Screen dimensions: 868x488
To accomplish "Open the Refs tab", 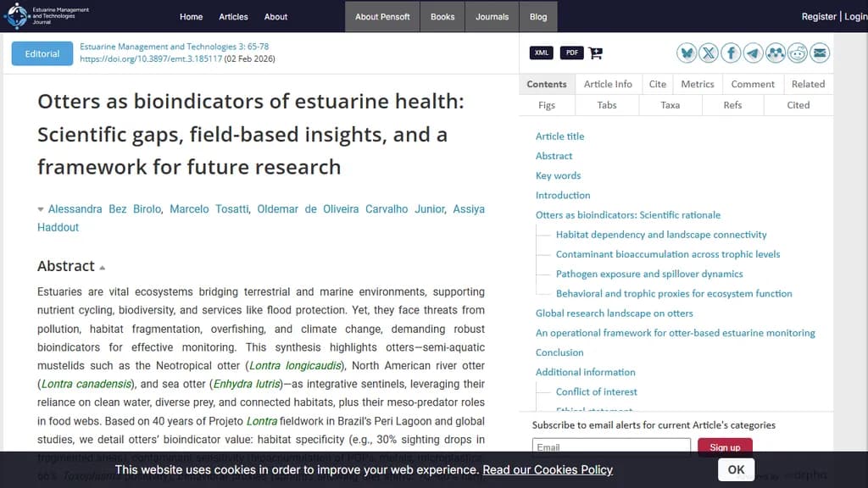I will tap(732, 105).
